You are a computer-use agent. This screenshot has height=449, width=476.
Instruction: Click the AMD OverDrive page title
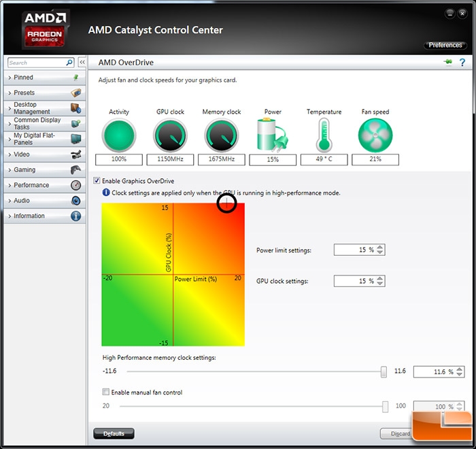pos(126,63)
